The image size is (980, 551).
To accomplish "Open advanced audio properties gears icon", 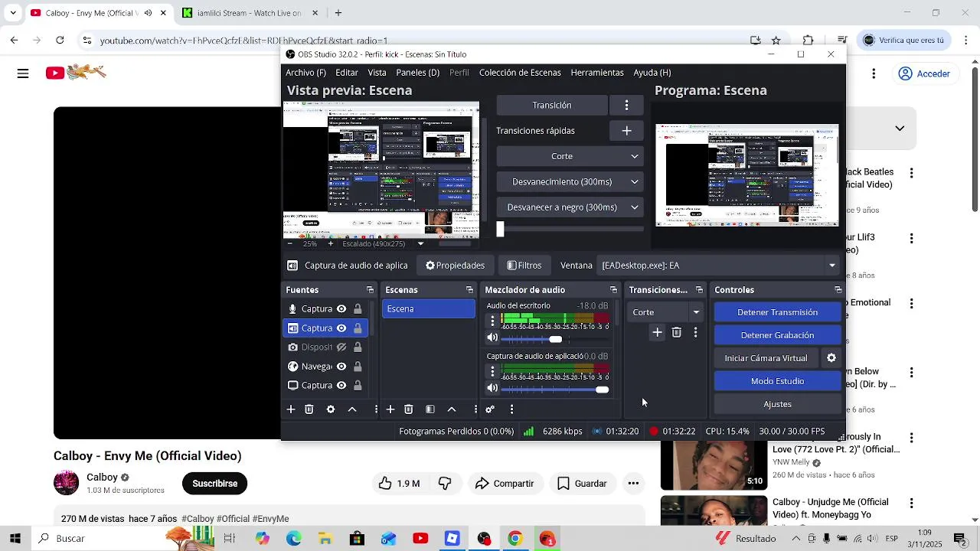I will (x=490, y=409).
